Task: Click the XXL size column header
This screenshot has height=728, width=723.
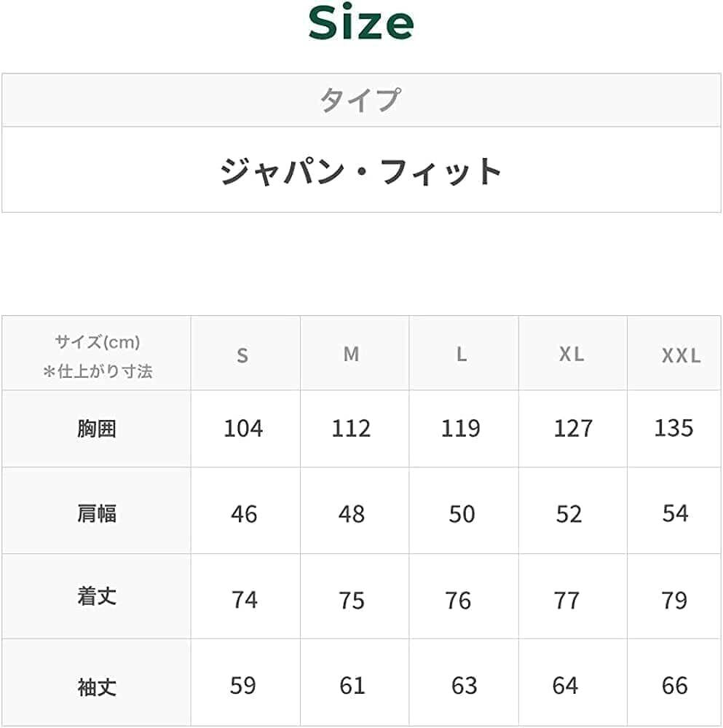Action: click(681, 355)
